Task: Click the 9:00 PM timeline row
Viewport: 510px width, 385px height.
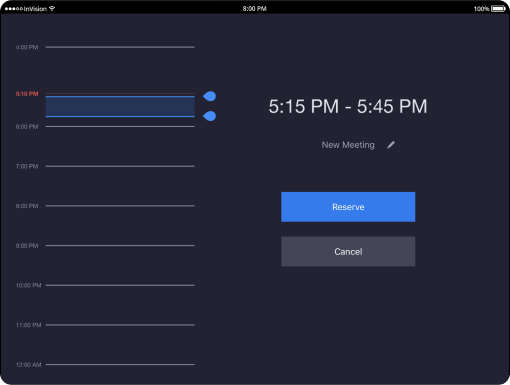Action: click(105, 245)
